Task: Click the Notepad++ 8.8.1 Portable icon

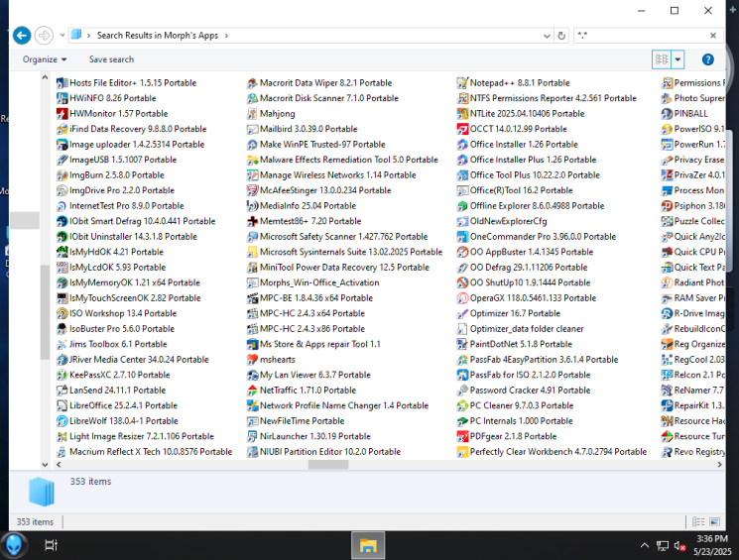Action: pos(462,83)
